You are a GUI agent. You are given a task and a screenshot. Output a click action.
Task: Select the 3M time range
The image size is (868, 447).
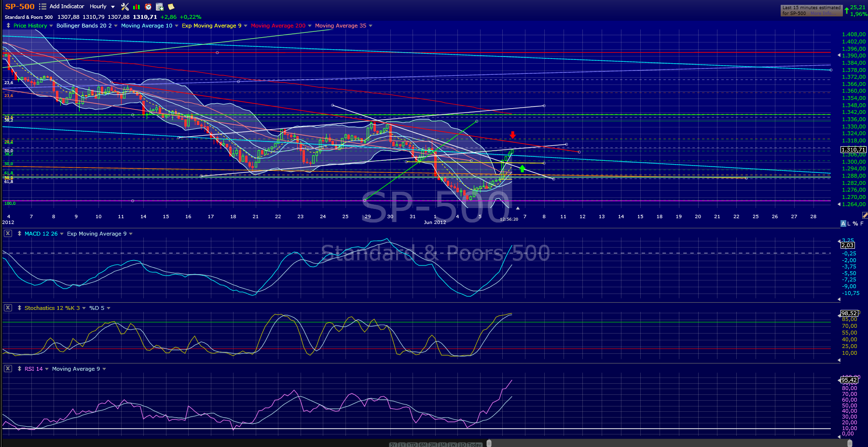point(433,445)
